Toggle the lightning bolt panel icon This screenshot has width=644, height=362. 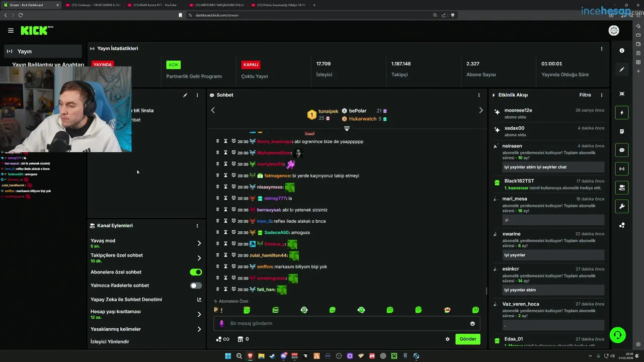[622, 113]
